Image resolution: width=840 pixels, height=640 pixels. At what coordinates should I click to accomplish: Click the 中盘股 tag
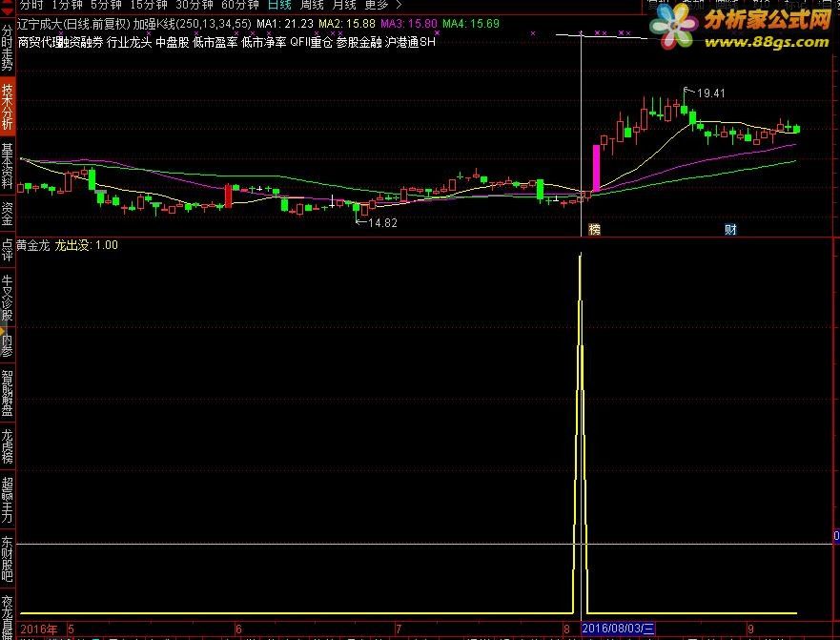(173, 42)
